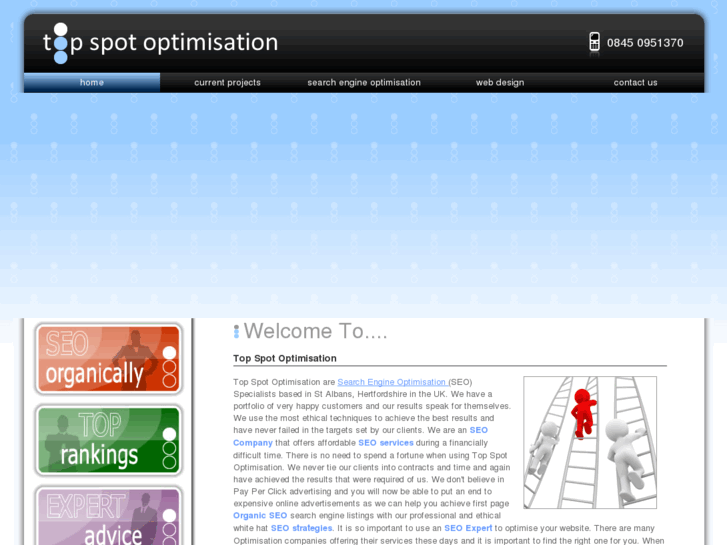Click the bold SEO Expert text
This screenshot has width=727, height=545.
pos(468,528)
